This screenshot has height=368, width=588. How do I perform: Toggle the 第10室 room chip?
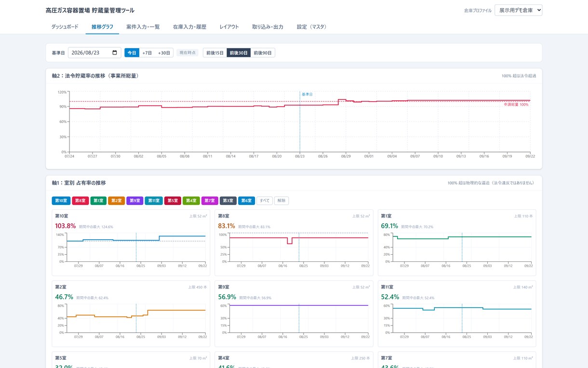click(61, 201)
